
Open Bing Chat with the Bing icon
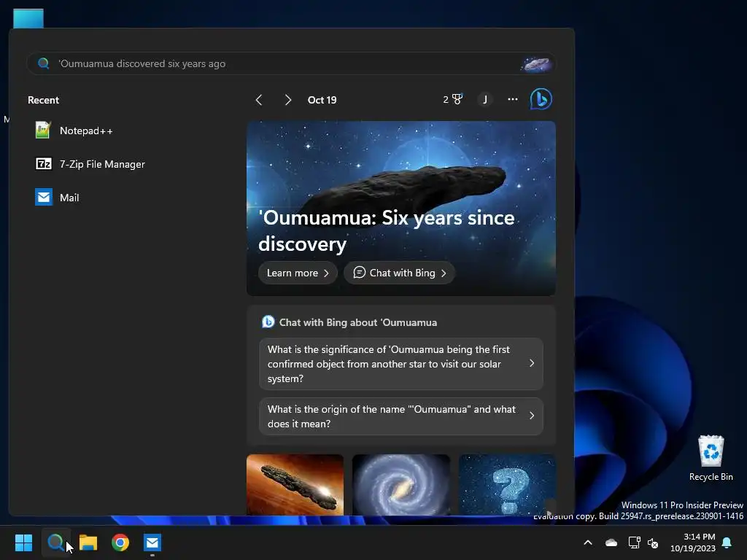click(x=541, y=99)
